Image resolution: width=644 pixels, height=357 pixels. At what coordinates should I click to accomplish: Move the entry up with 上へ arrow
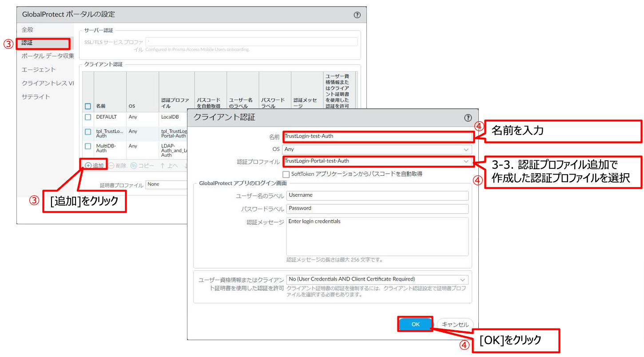pos(169,165)
